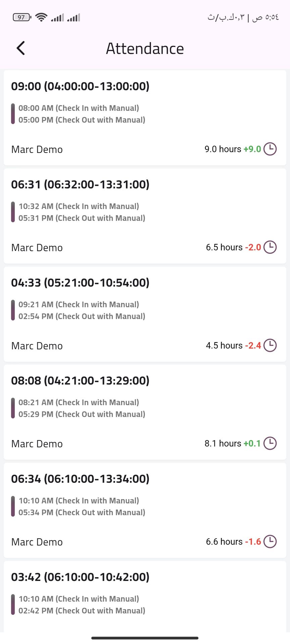Tap the +0.1 green overtime value

252,443
